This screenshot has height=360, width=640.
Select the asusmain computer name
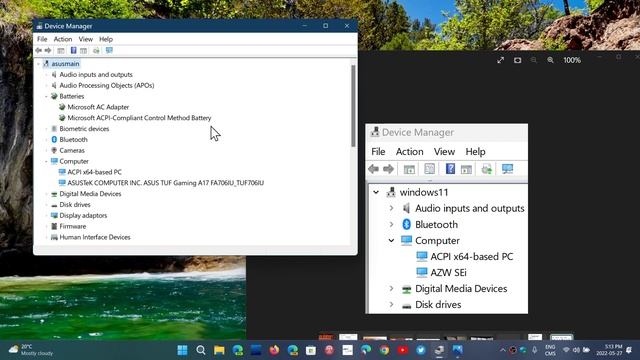click(65, 64)
